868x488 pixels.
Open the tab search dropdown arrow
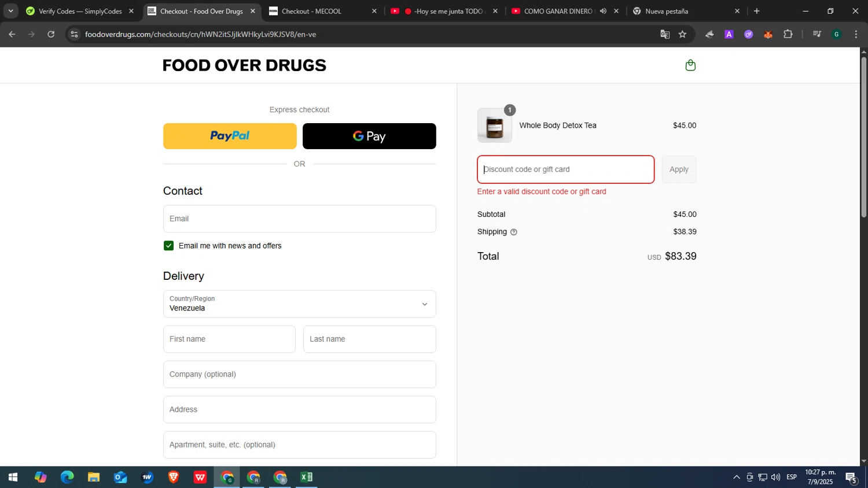point(10,11)
